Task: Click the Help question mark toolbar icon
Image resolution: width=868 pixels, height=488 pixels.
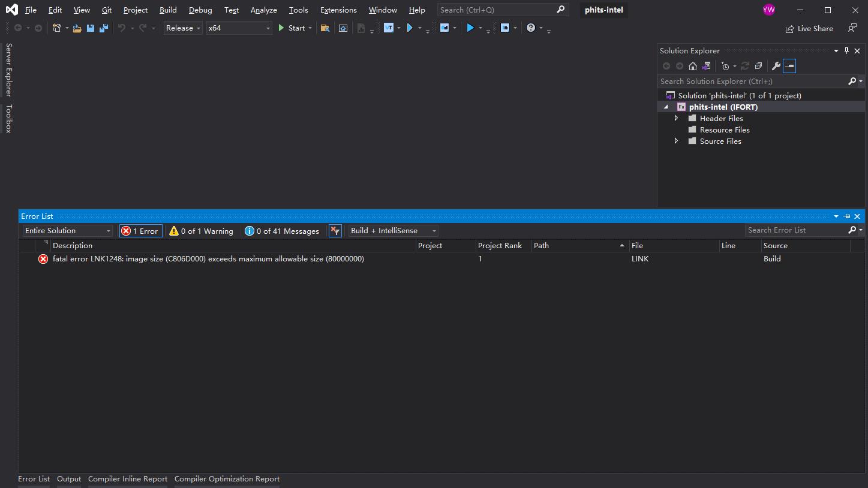Action: point(531,28)
